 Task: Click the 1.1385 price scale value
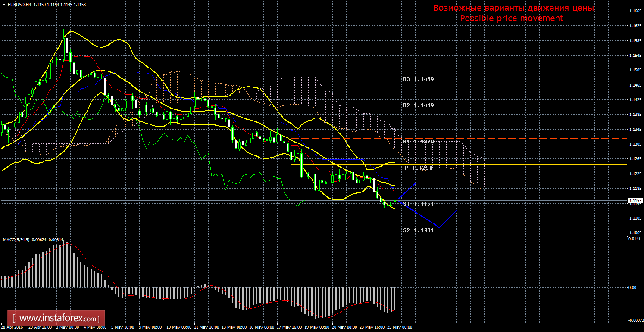pyautogui.click(x=635, y=115)
